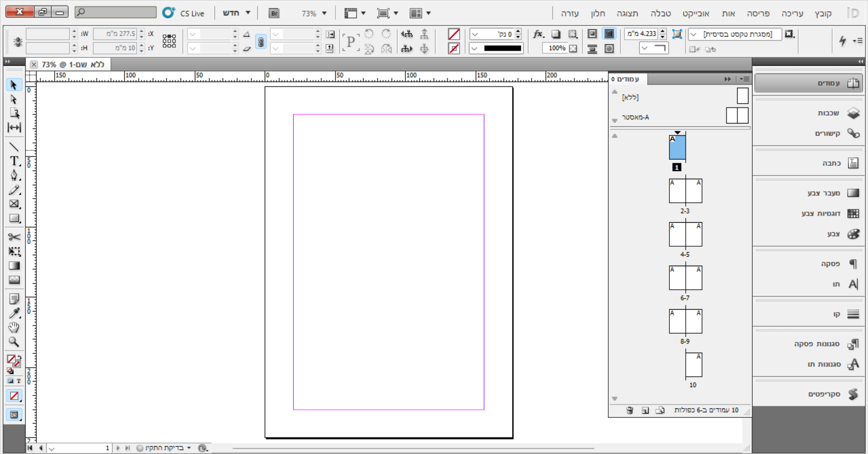Select the Selection tool (black arrow)

(x=14, y=85)
